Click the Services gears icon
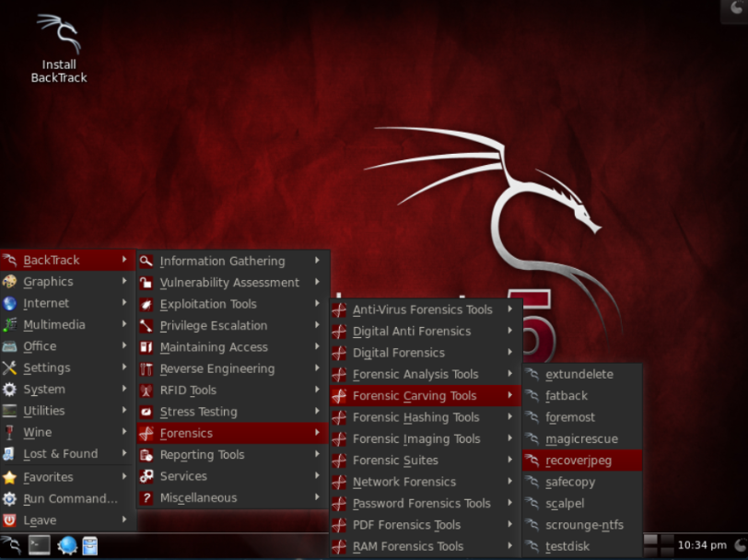 click(x=146, y=476)
